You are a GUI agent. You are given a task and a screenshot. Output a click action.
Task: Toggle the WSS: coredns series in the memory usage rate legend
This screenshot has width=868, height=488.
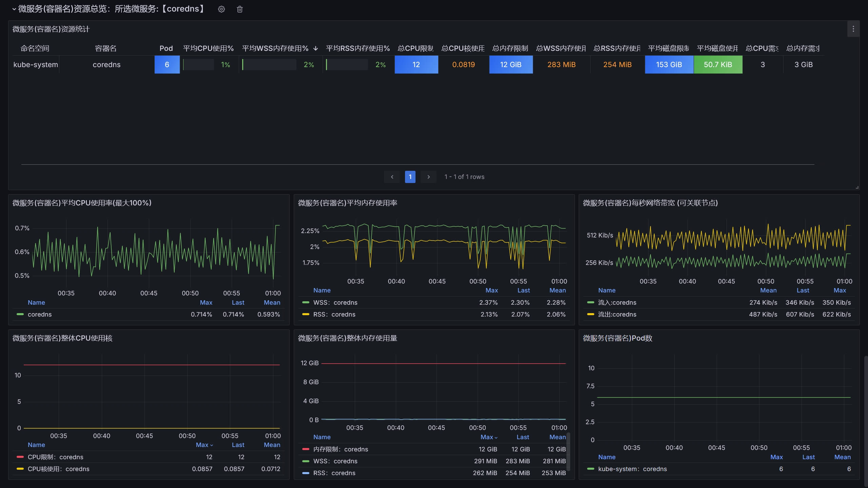335,302
